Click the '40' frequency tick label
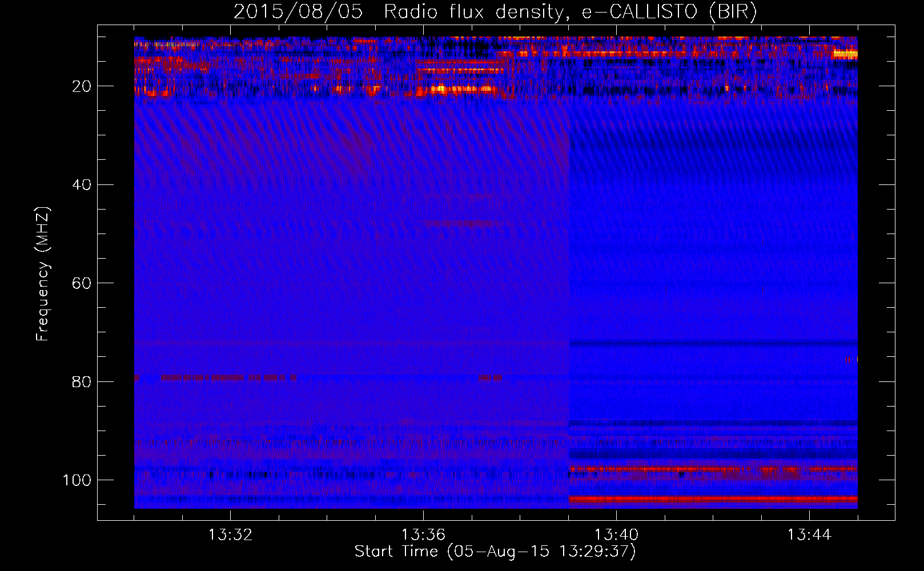The width and height of the screenshot is (924, 571). pos(82,184)
